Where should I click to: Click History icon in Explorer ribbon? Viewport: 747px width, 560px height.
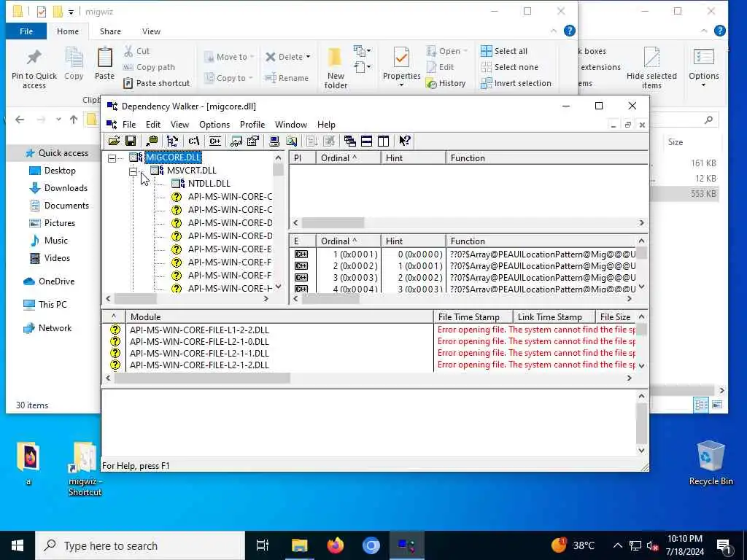click(431, 84)
